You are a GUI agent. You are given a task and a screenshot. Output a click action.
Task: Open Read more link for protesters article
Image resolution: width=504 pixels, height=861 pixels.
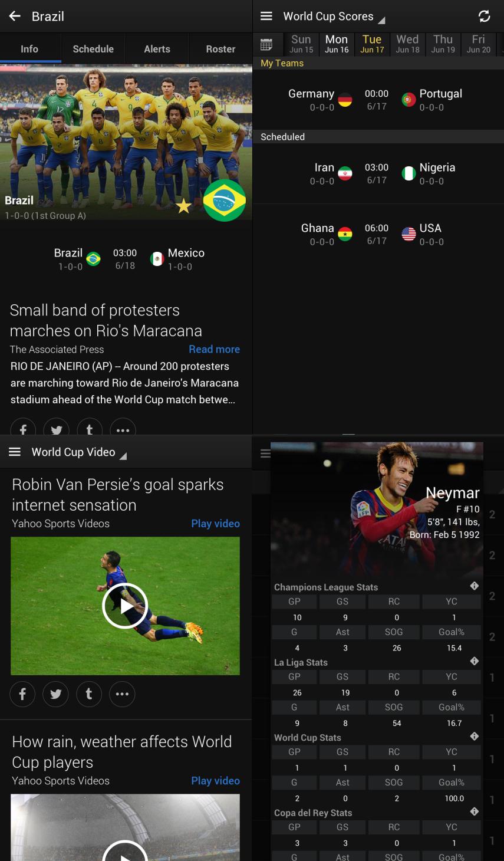click(214, 349)
